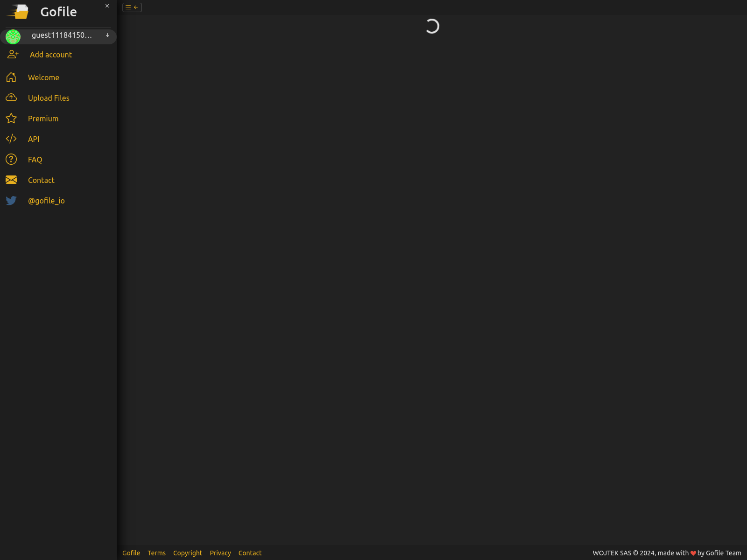The width and height of the screenshot is (747, 560).
Task: Open the Premium page
Action: click(43, 119)
